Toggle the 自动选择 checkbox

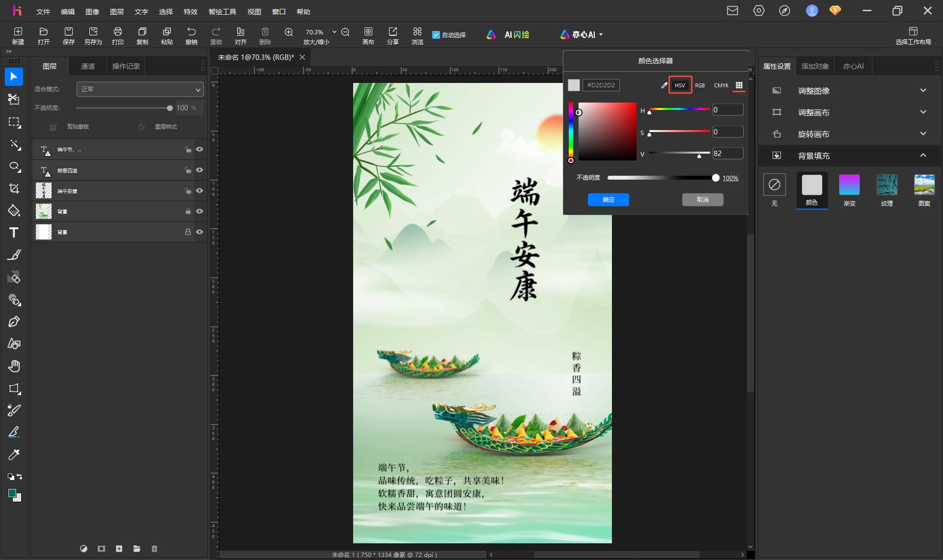(x=436, y=35)
